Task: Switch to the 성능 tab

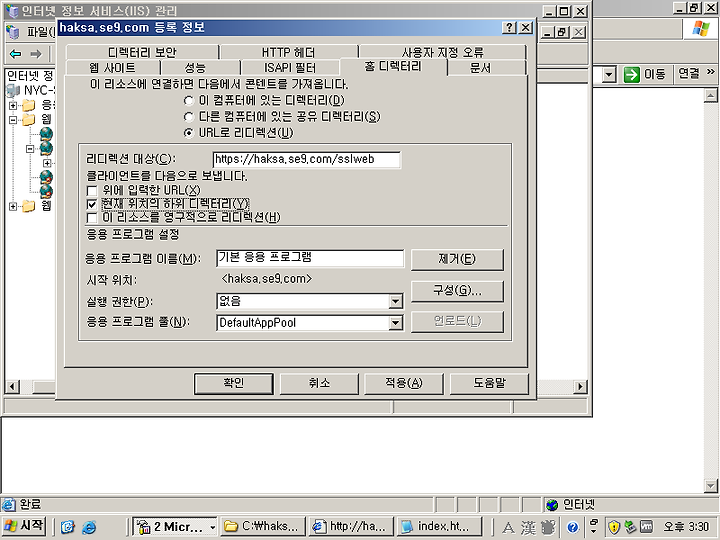Action: [x=195, y=68]
